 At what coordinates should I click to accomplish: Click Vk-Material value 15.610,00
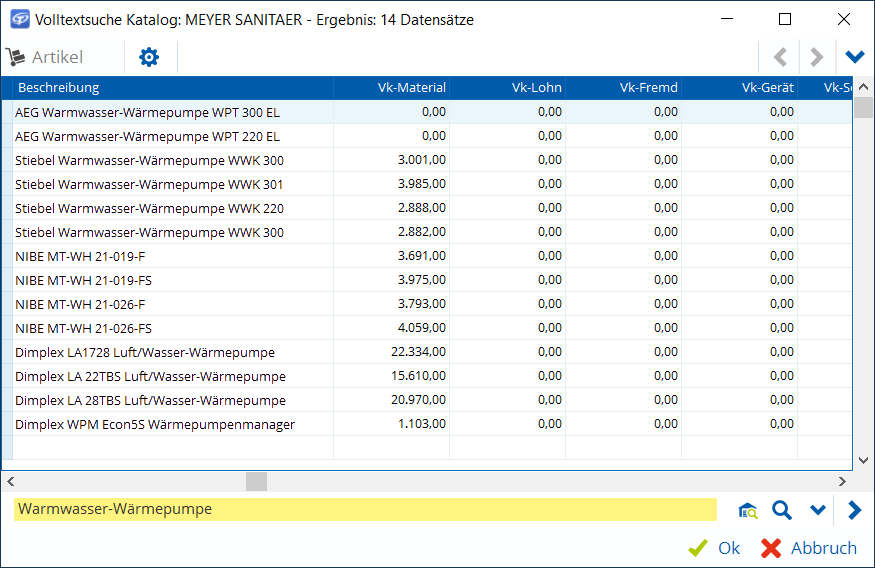[419, 376]
